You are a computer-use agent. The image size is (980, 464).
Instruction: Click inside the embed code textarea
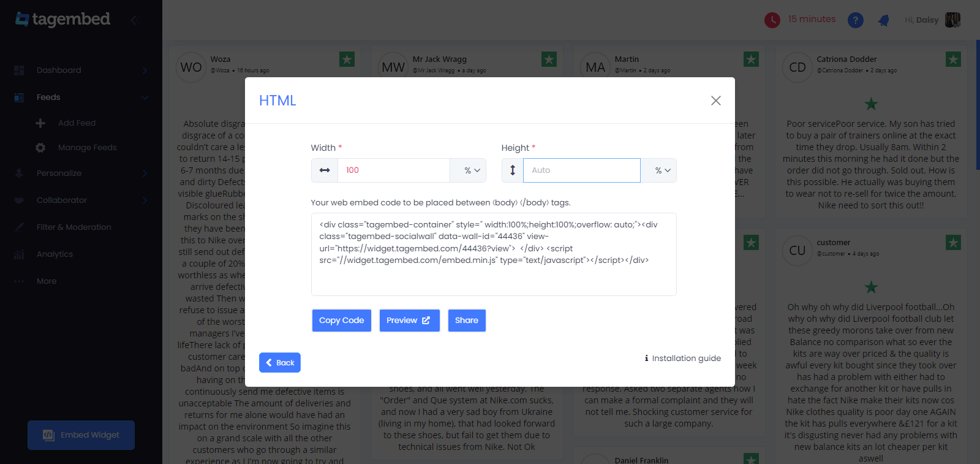[x=494, y=254]
